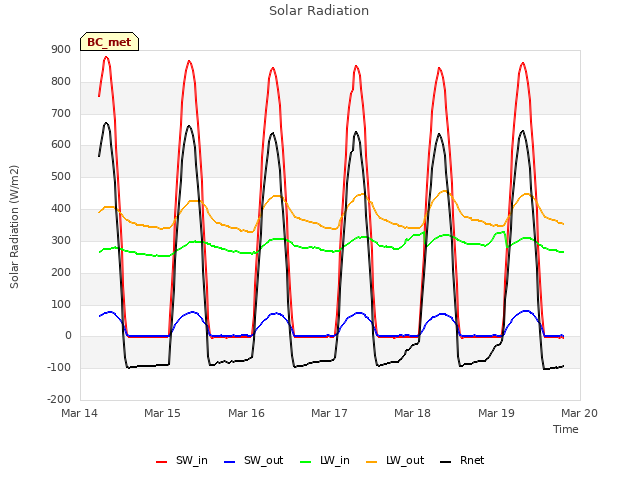
Task: Click the Mar 15 x-axis label
Action: (x=162, y=413)
